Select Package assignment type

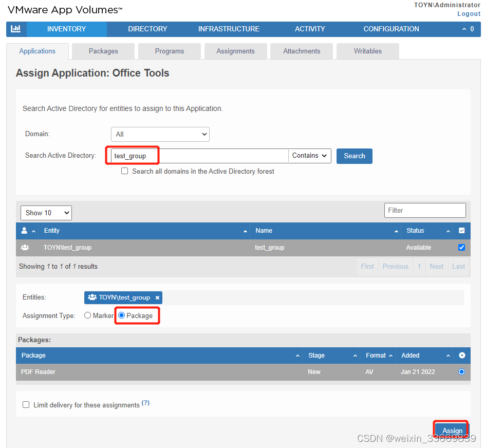(x=122, y=315)
